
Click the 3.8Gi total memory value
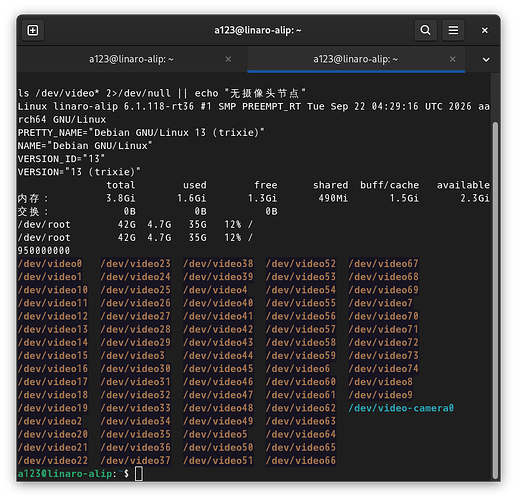pyautogui.click(x=121, y=198)
